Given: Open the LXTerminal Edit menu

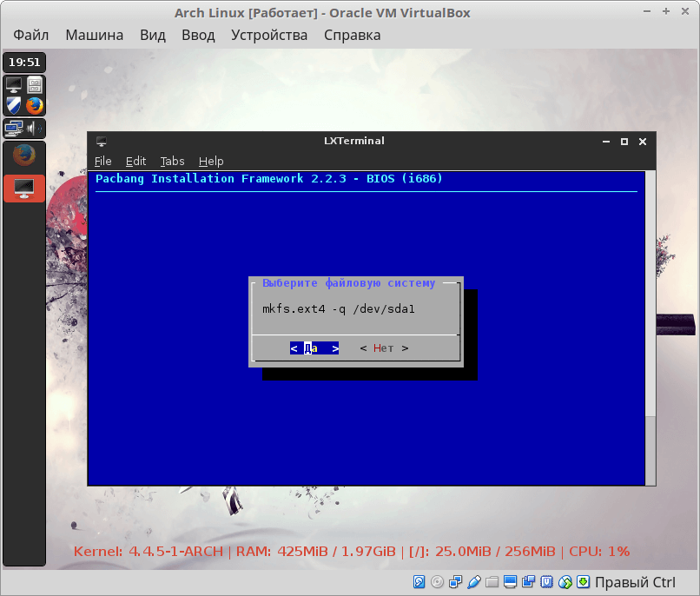Looking at the screenshot, I should pos(135,161).
